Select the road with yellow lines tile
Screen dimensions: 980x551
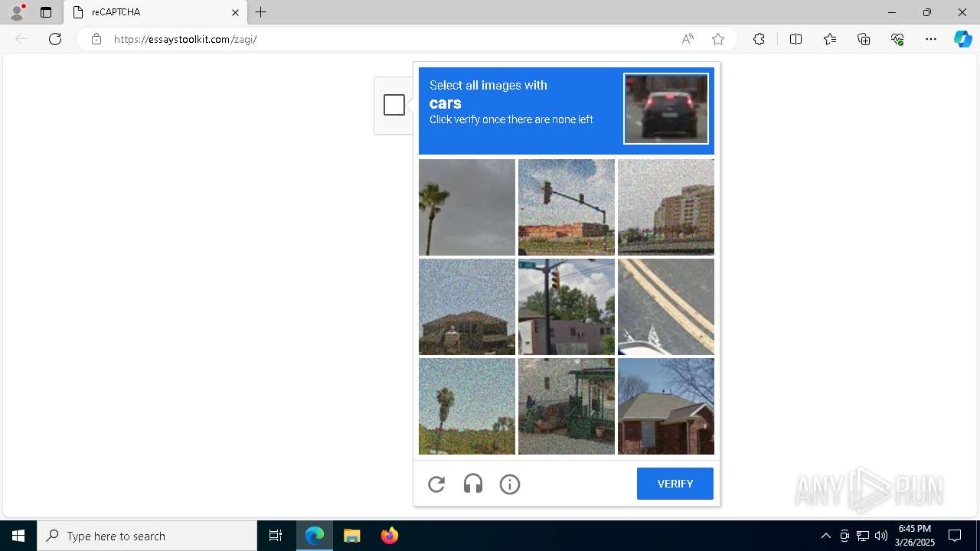tap(666, 307)
